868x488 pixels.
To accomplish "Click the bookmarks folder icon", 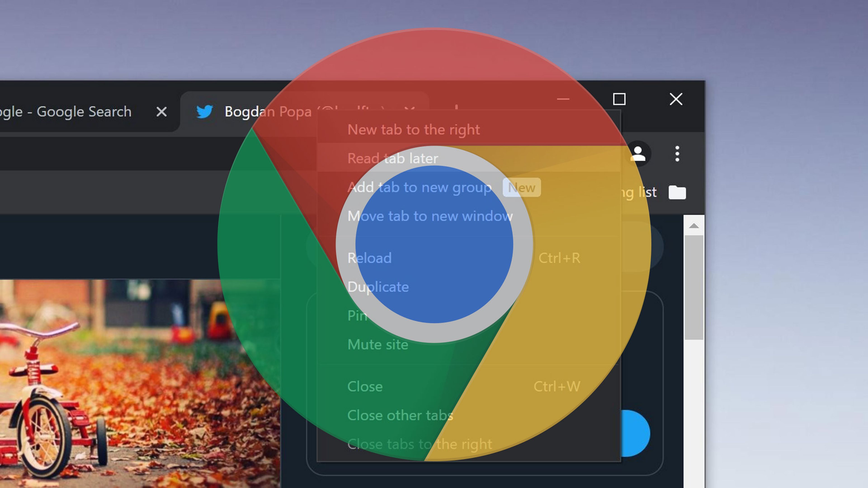I will pos(677,193).
